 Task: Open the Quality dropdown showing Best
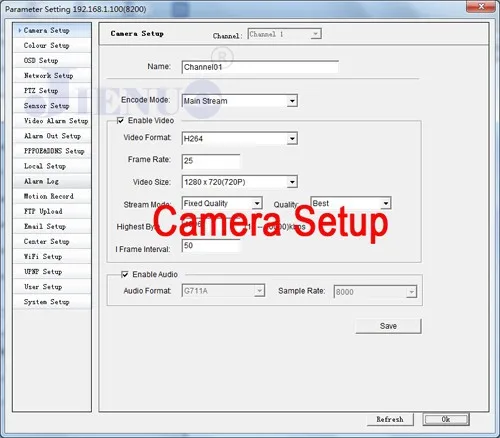coord(351,203)
